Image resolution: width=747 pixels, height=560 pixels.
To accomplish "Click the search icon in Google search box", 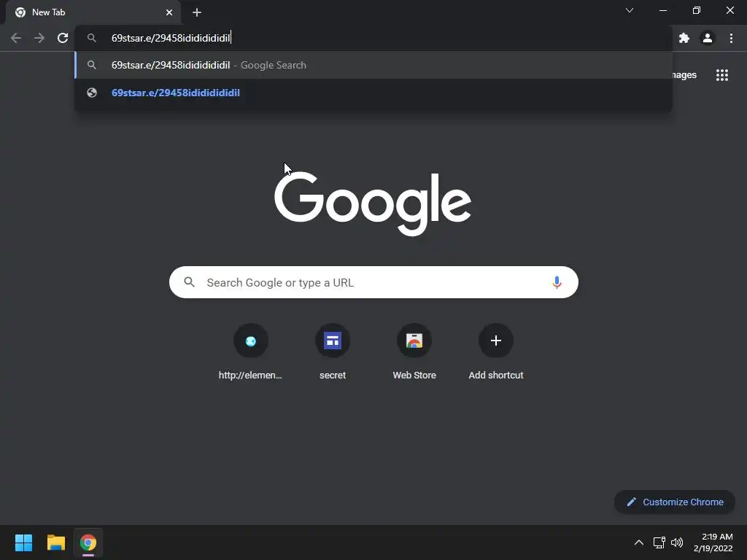I will [x=189, y=282].
